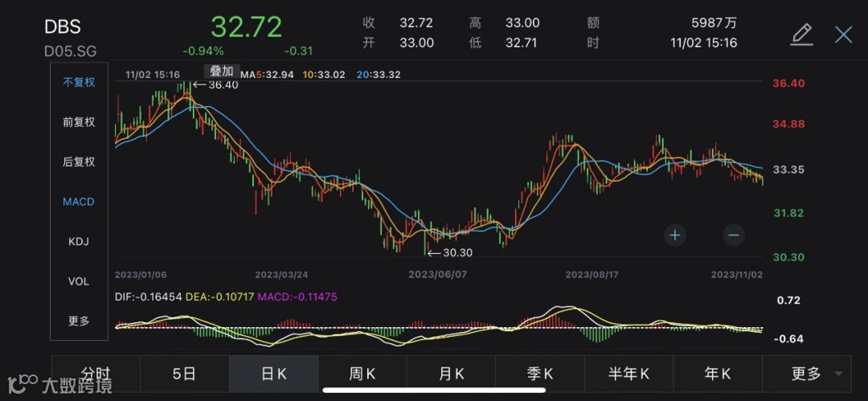Click the DIF:-0.16454 value
Screen dimensions: 868x401
pos(149,297)
